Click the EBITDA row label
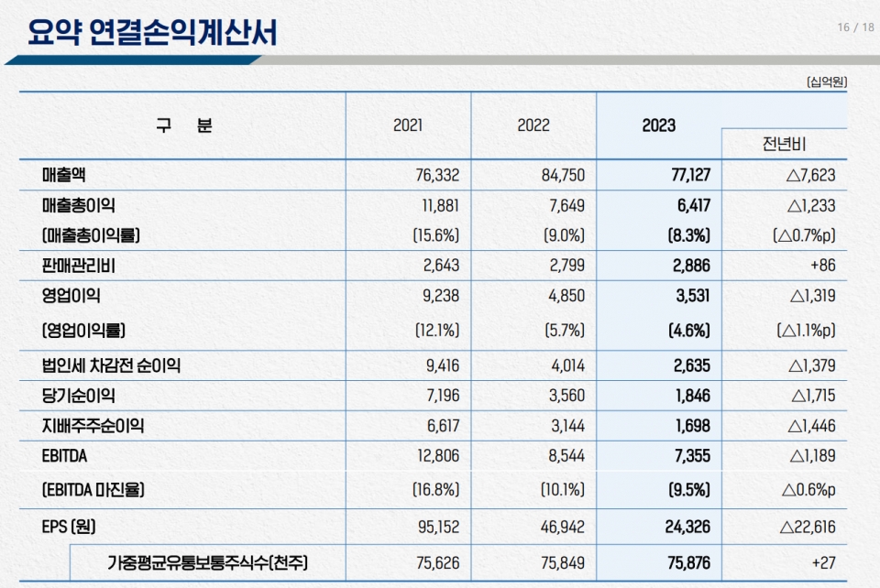880x588 pixels. pos(64,456)
